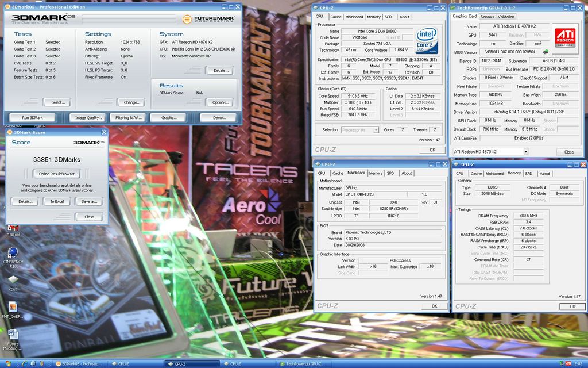Viewport: 588px width, 368px height.
Task: Click the GPU-Z title bar icon
Action: [453, 7]
